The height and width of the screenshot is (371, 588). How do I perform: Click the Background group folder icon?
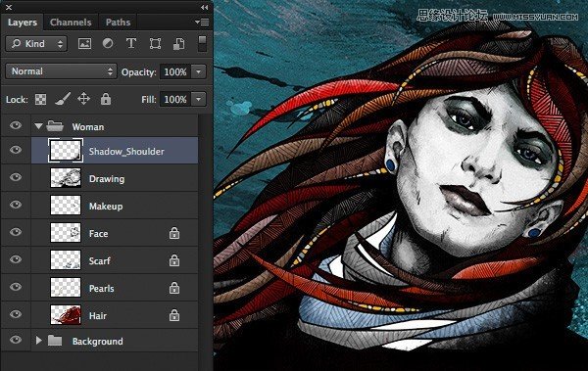(55, 341)
